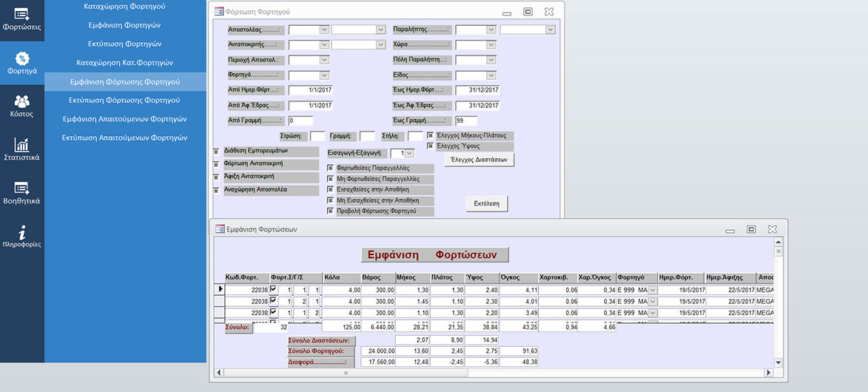868x392 pixels.
Task: Click the horizontal scrollbar of loads table
Action: [x=492, y=371]
